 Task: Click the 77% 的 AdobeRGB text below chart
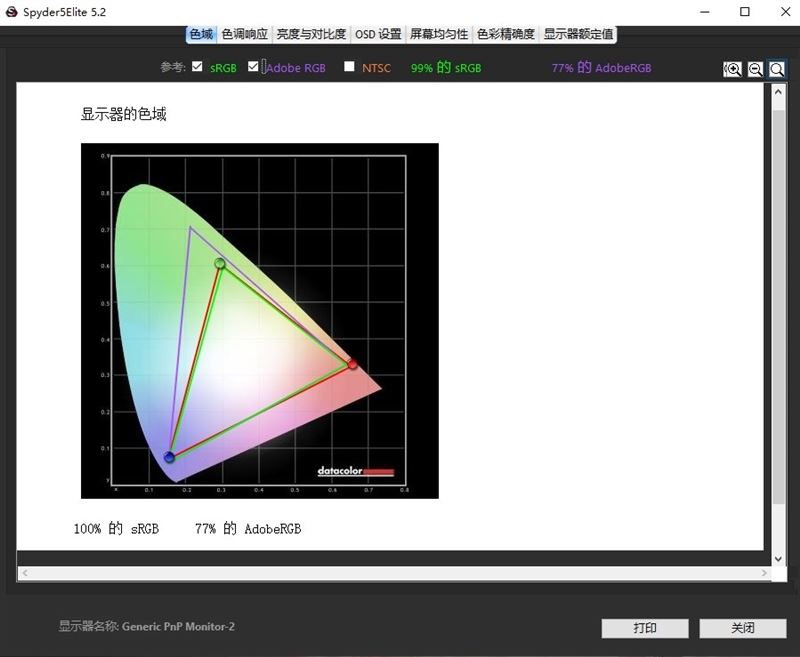pyautogui.click(x=248, y=529)
